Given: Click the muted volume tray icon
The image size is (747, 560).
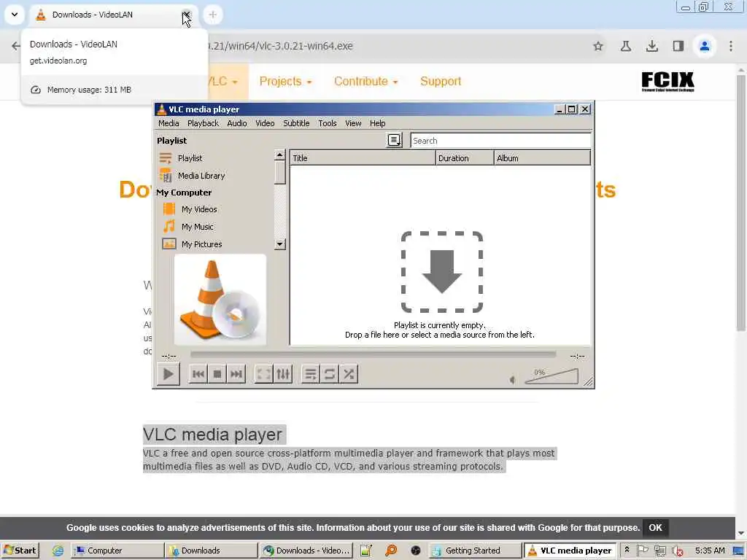Looking at the screenshot, I should pyautogui.click(x=677, y=551).
